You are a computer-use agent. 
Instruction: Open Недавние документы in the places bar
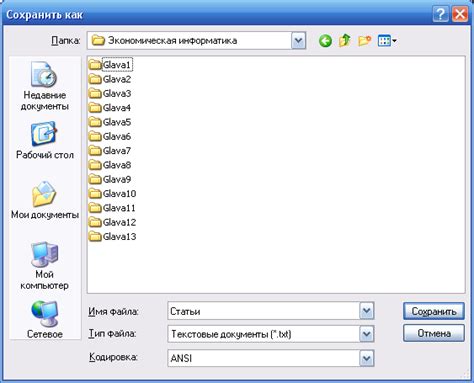tap(44, 87)
